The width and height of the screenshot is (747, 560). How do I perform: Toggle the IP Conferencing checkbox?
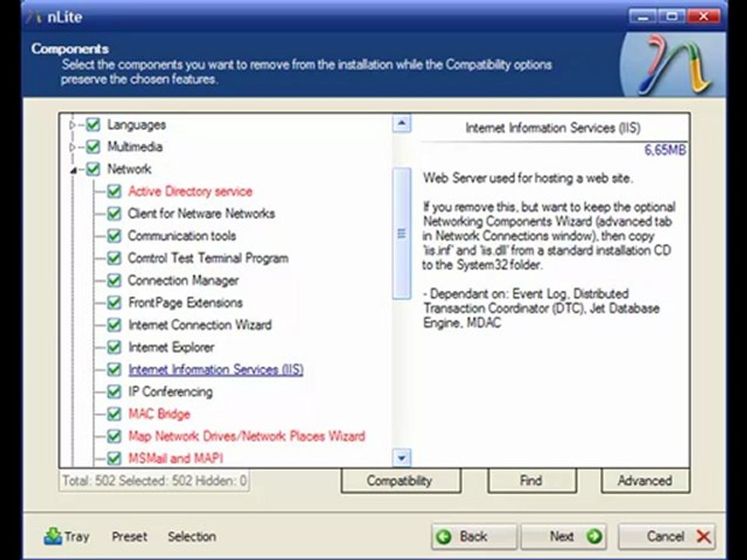[114, 391]
